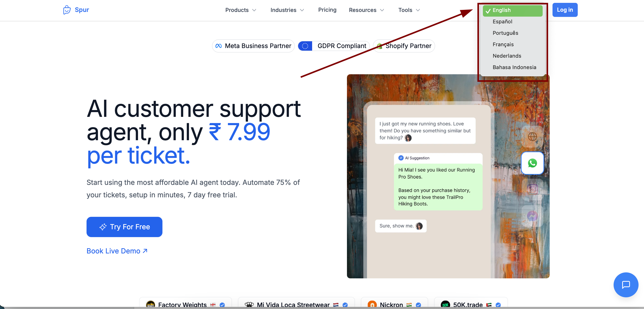The image size is (644, 309).
Task: Click the Meta Business Partner badge
Action: [253, 46]
